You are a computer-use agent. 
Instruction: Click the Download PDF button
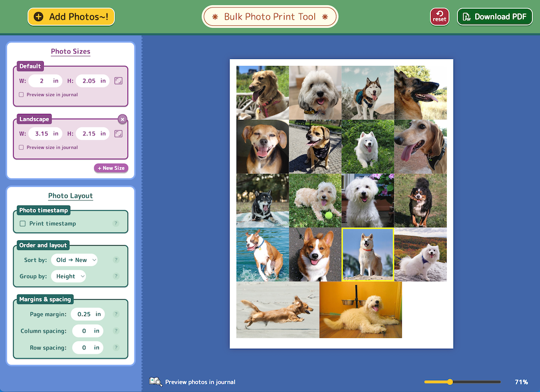(495, 17)
